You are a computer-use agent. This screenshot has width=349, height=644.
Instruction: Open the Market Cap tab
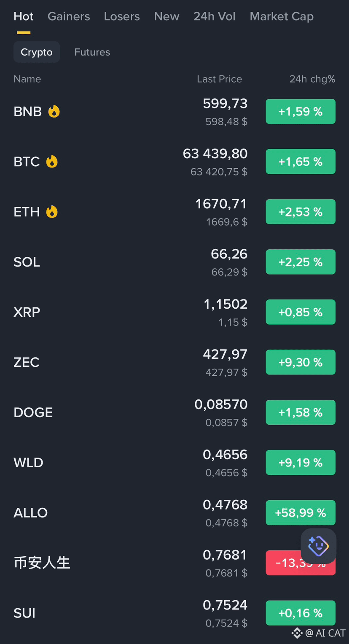(x=282, y=16)
